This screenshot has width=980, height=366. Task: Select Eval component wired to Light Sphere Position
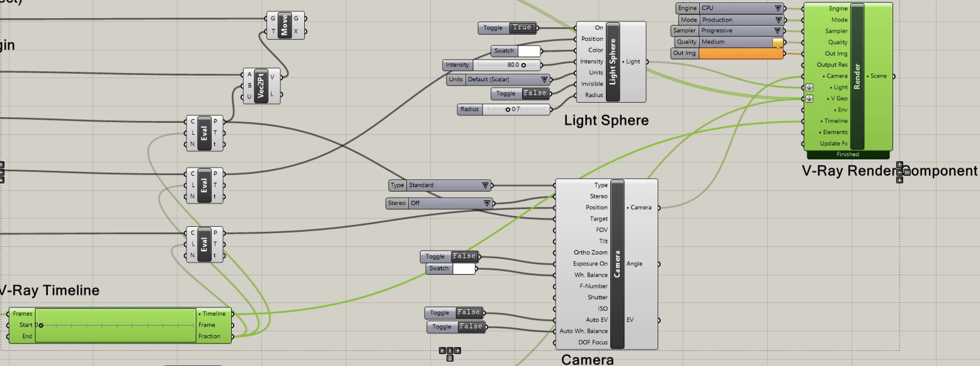pos(204,185)
